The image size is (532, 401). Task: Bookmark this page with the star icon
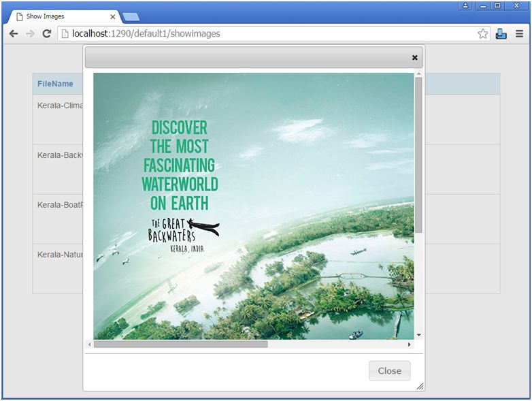tap(482, 33)
